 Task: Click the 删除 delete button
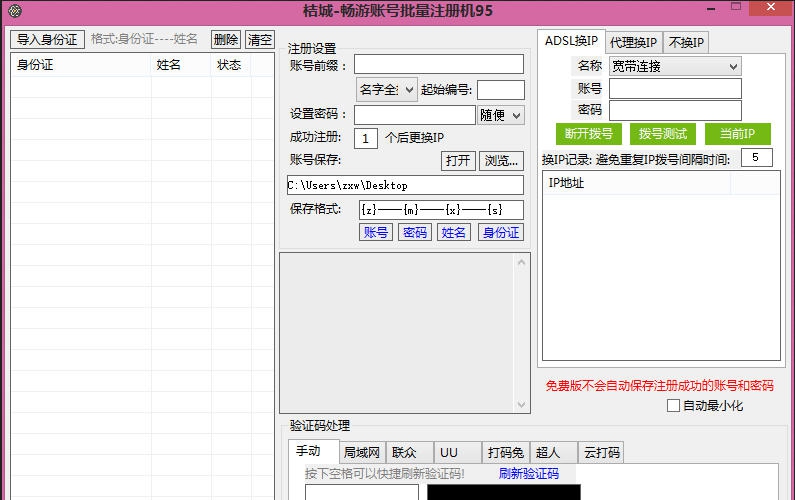point(225,40)
